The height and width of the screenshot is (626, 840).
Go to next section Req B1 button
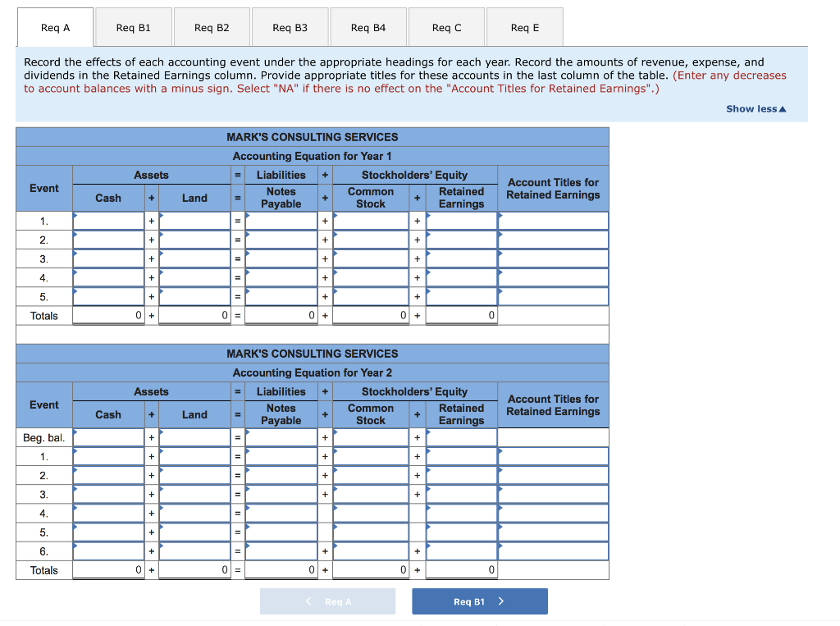tap(479, 601)
